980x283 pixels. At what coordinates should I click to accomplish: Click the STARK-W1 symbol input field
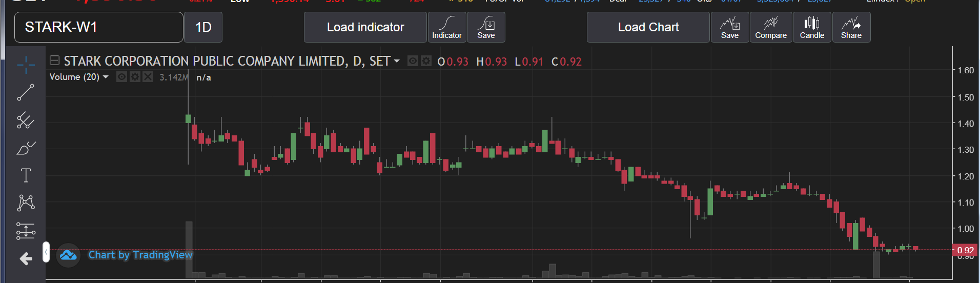click(x=99, y=27)
